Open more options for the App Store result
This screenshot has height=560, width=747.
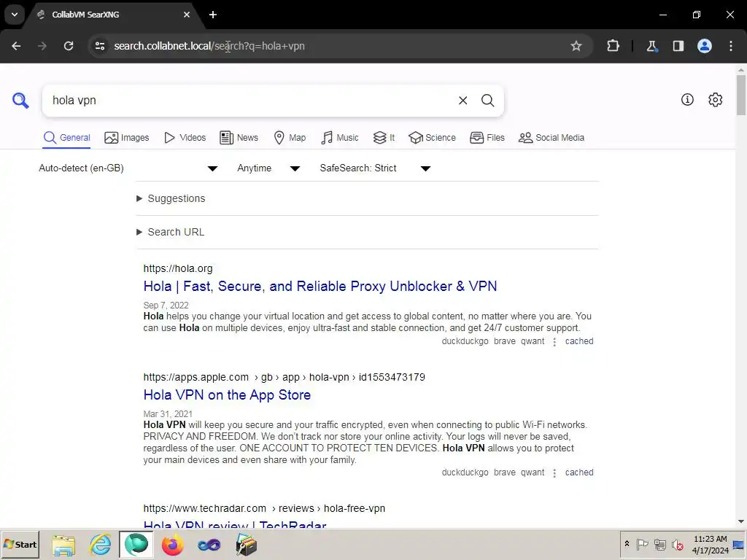(x=554, y=473)
